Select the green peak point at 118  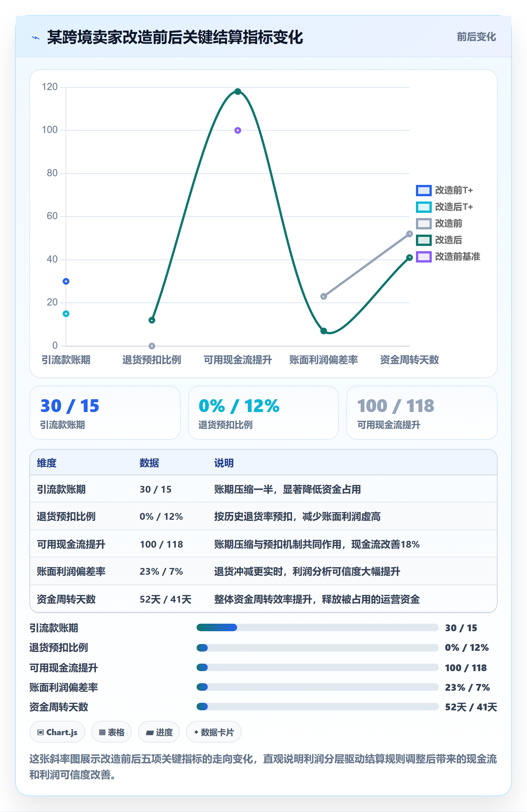[238, 92]
